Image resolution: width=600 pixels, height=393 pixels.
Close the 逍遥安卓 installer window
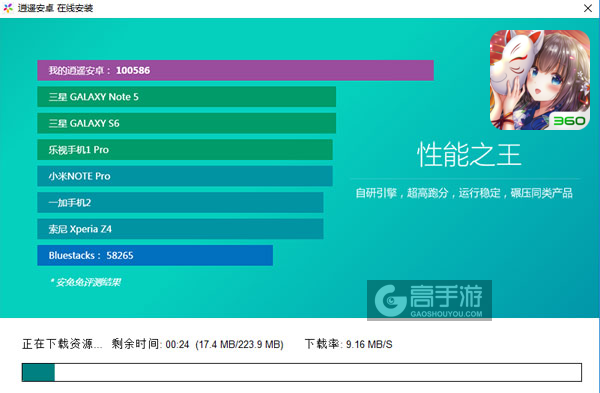coord(588,8)
